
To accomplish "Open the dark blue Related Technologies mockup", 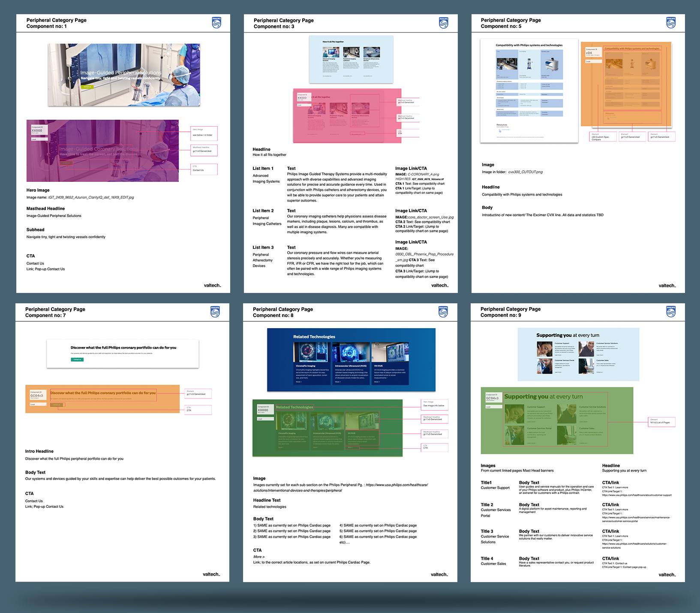I will tap(351, 360).
